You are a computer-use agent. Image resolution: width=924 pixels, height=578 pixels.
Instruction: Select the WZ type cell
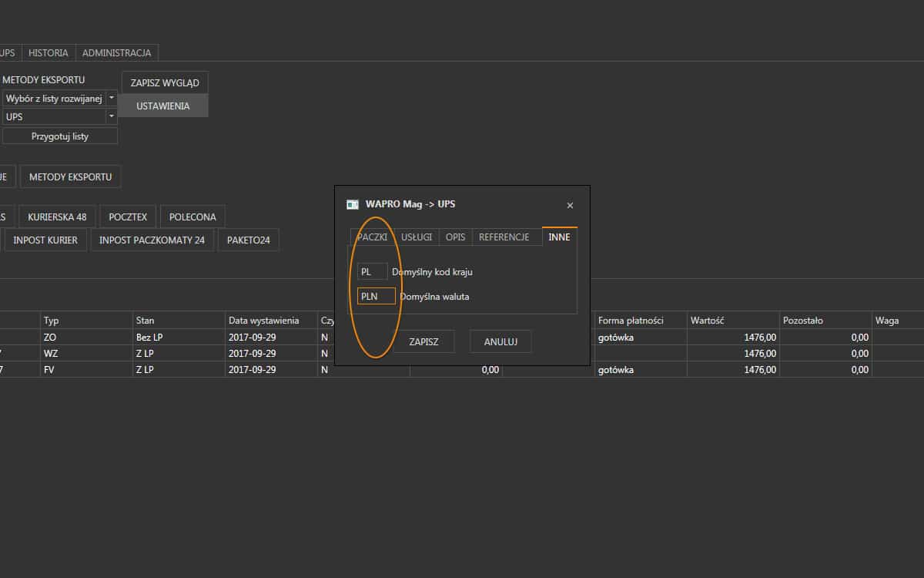point(86,353)
